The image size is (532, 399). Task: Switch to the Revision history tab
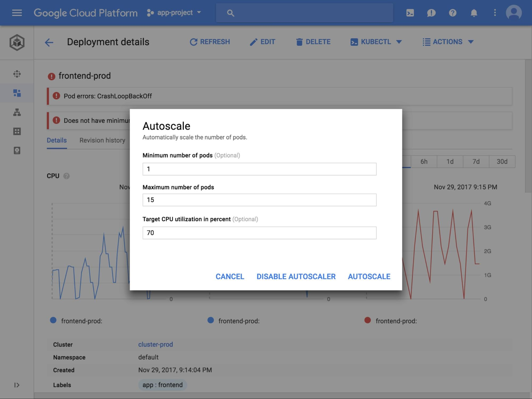pos(102,140)
